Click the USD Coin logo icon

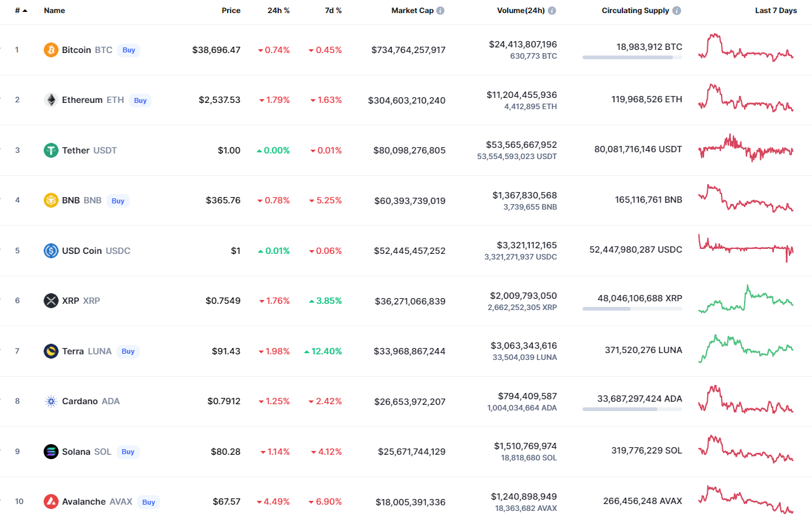pos(51,251)
